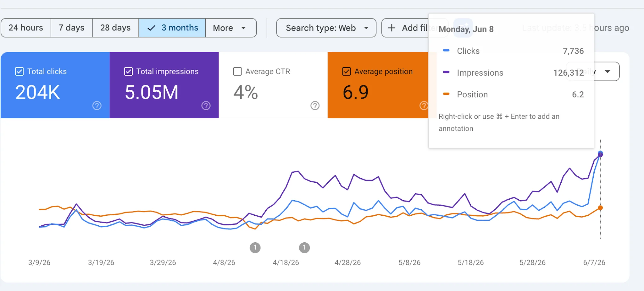Click the orange position data point on chart
This screenshot has width=644, height=291.
click(600, 208)
